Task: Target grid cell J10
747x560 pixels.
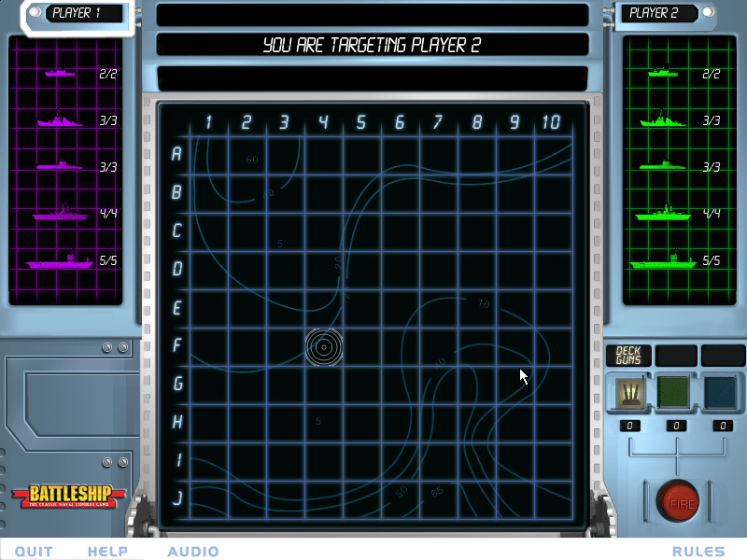Action: tap(554, 500)
